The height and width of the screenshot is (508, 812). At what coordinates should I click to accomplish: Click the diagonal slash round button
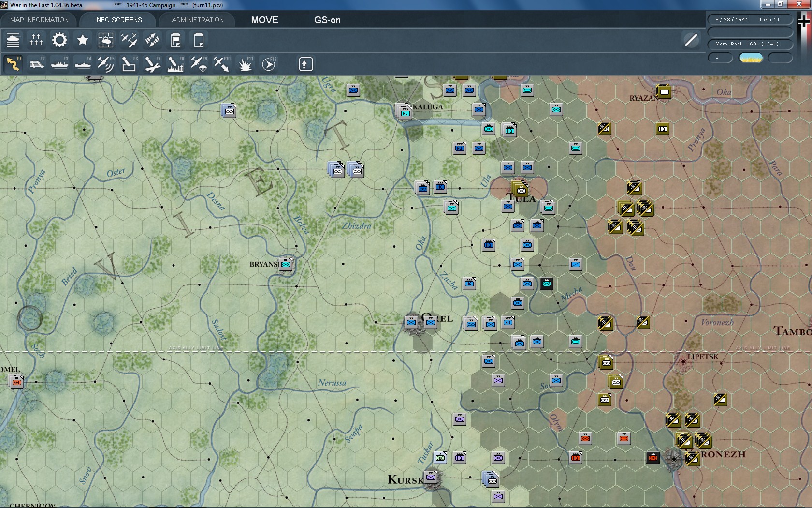point(691,40)
